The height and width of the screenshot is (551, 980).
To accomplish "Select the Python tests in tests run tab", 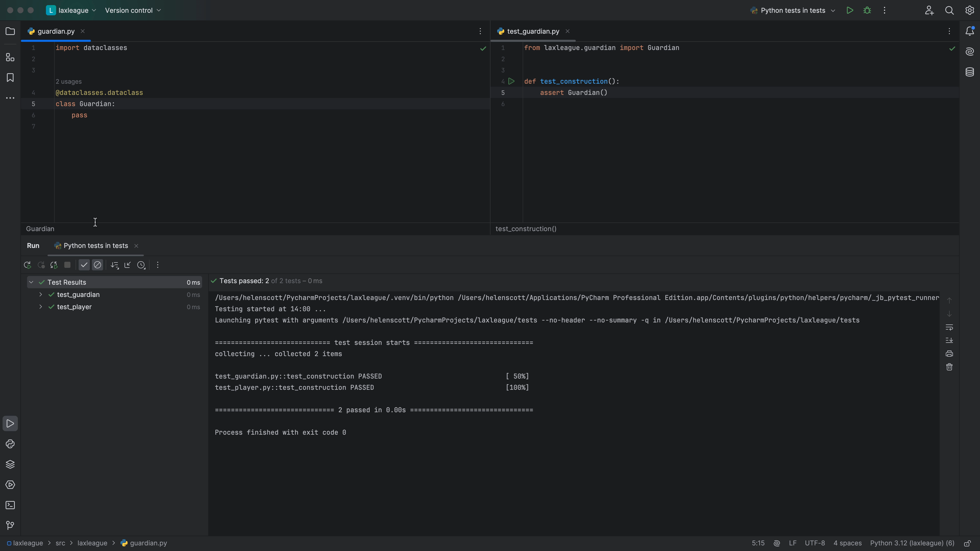I will (95, 246).
